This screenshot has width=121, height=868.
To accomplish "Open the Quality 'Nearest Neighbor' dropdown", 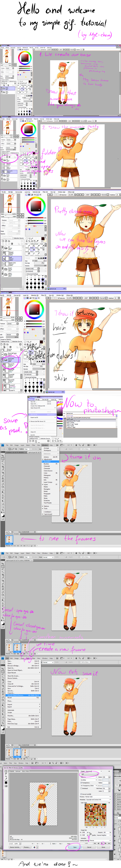I will coord(104,835).
